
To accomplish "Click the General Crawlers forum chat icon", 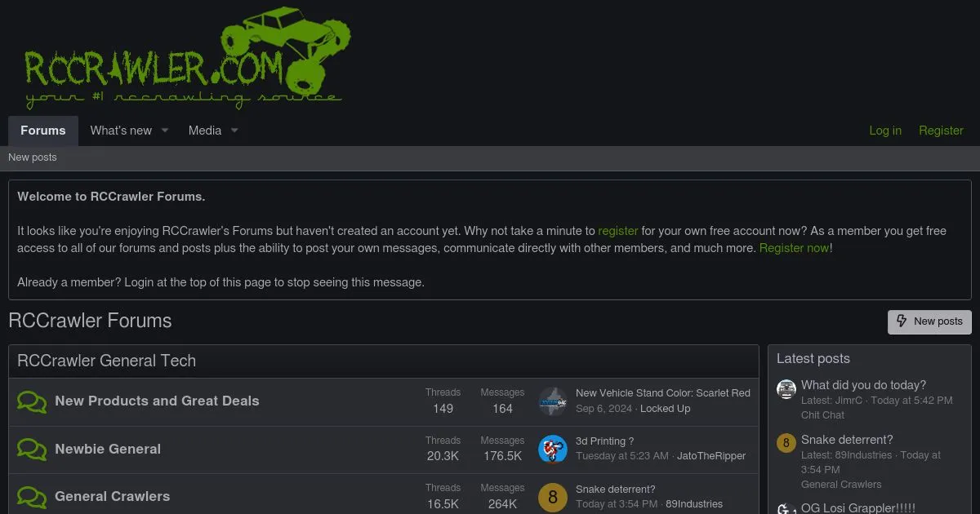I will click(32, 497).
